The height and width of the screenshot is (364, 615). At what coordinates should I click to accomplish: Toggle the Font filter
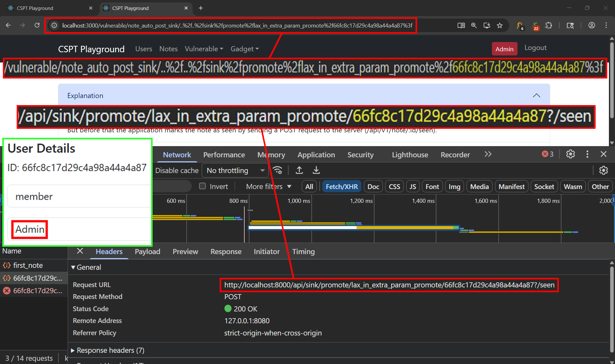point(432,186)
